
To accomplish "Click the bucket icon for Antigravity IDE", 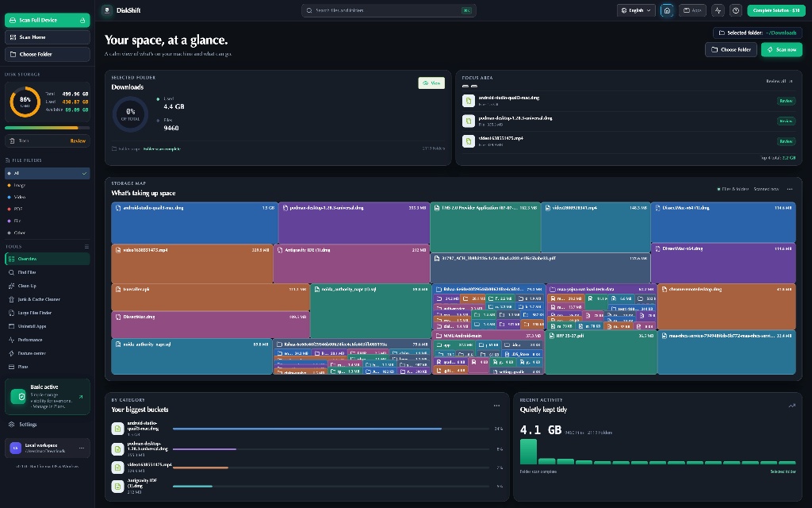I will coord(117,487).
